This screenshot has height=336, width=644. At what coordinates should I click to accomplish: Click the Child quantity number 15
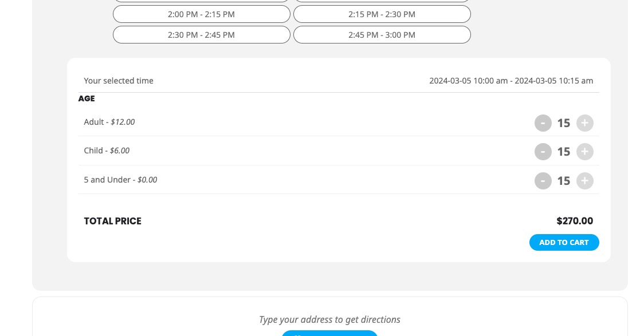click(564, 152)
